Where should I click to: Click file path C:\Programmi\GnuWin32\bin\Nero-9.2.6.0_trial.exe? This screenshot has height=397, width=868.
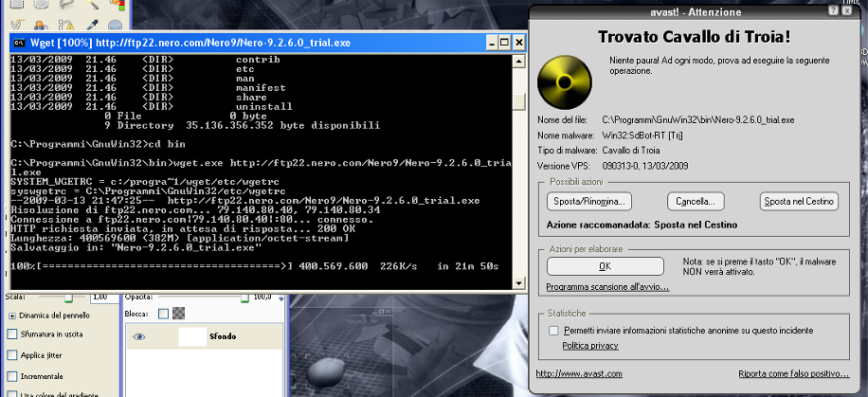[x=698, y=119]
